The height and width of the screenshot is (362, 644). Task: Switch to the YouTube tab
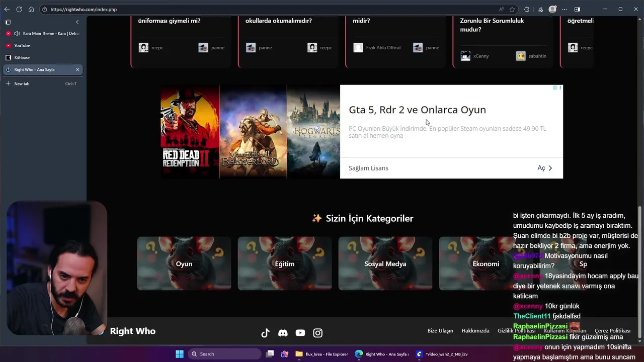43,45
